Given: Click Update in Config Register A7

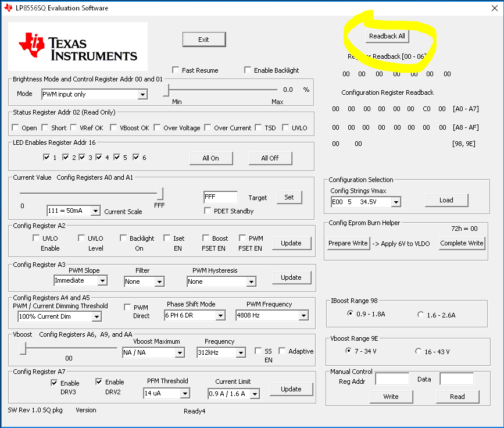Looking at the screenshot, I should pyautogui.click(x=292, y=389).
